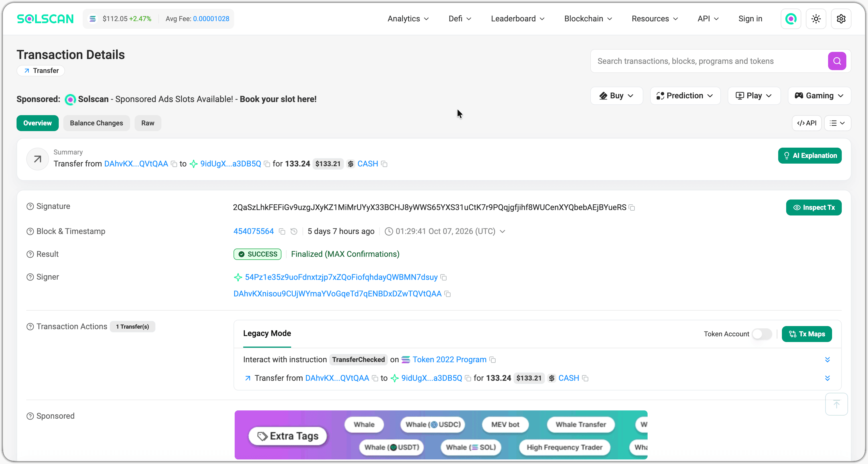This screenshot has height=464, width=868.
Task: Open Tx Maps
Action: (x=807, y=334)
